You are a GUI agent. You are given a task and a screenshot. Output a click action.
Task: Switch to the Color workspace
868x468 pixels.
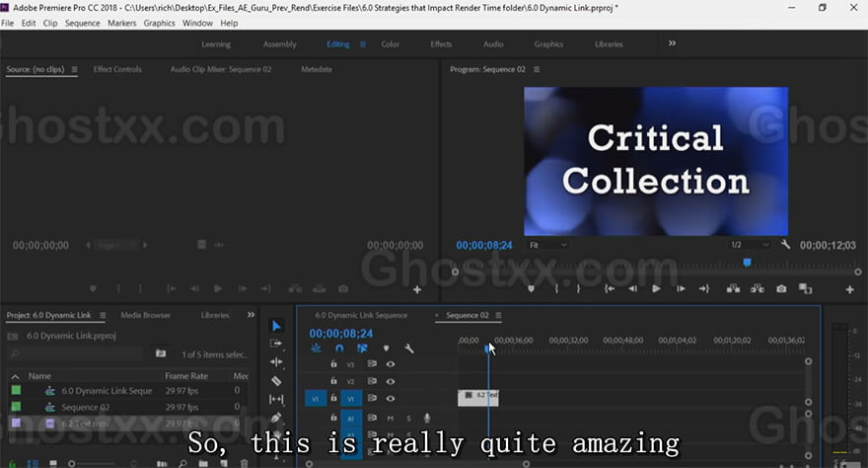click(391, 44)
